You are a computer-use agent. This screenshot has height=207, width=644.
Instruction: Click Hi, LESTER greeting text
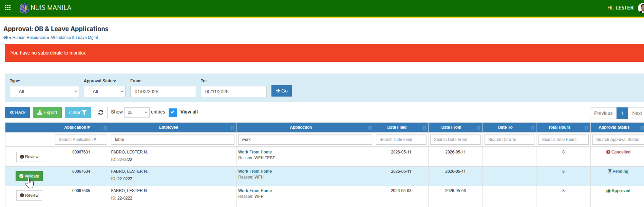pos(620,8)
